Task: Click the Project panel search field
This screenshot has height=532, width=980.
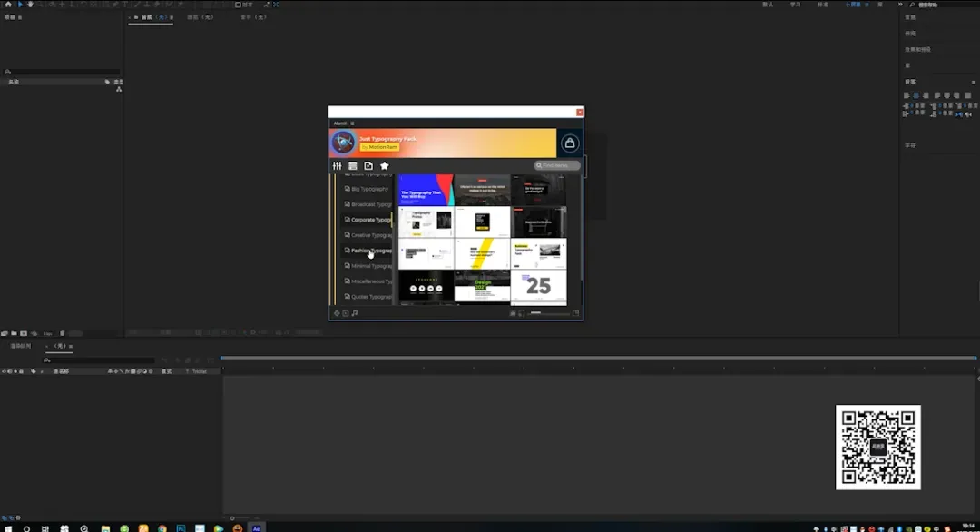Action: [62, 72]
